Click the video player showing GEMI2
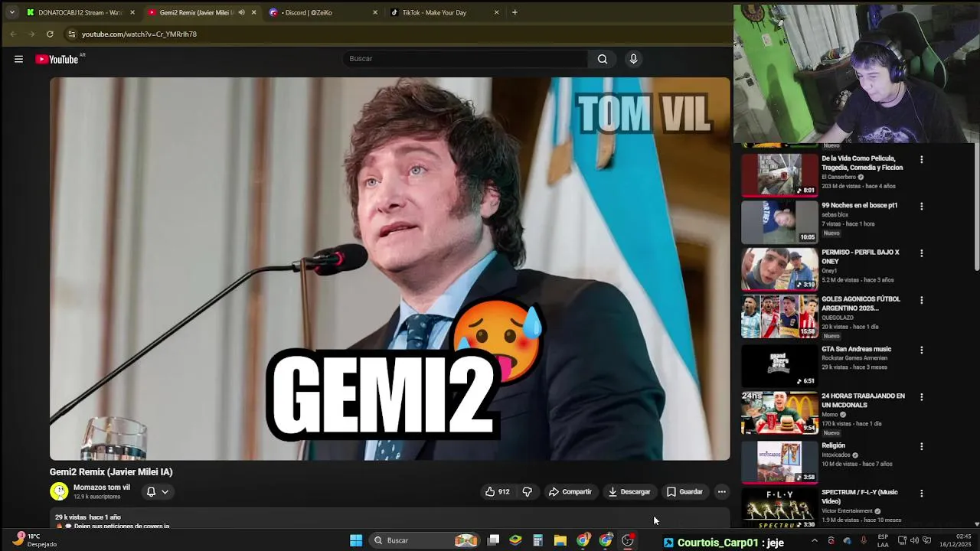 390,269
